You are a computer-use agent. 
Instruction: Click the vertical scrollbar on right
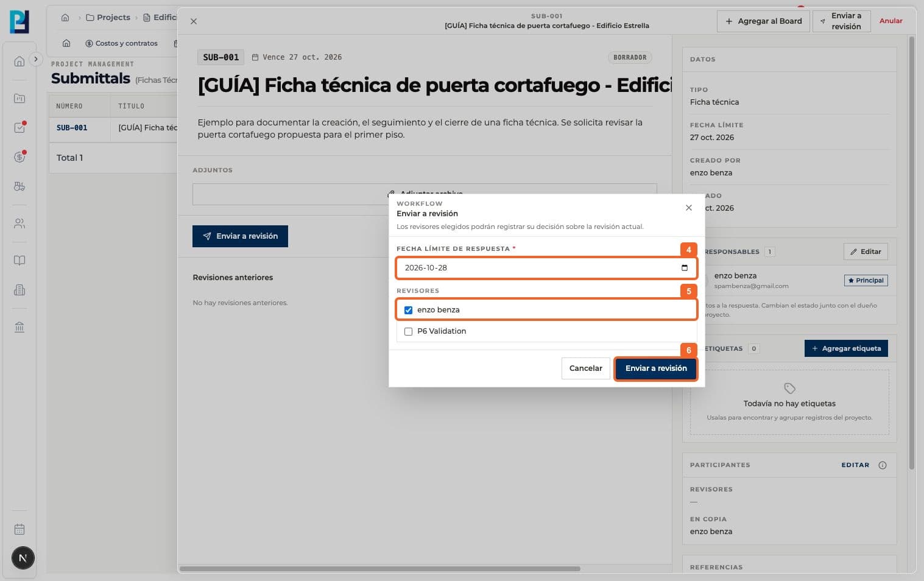pos(912,253)
